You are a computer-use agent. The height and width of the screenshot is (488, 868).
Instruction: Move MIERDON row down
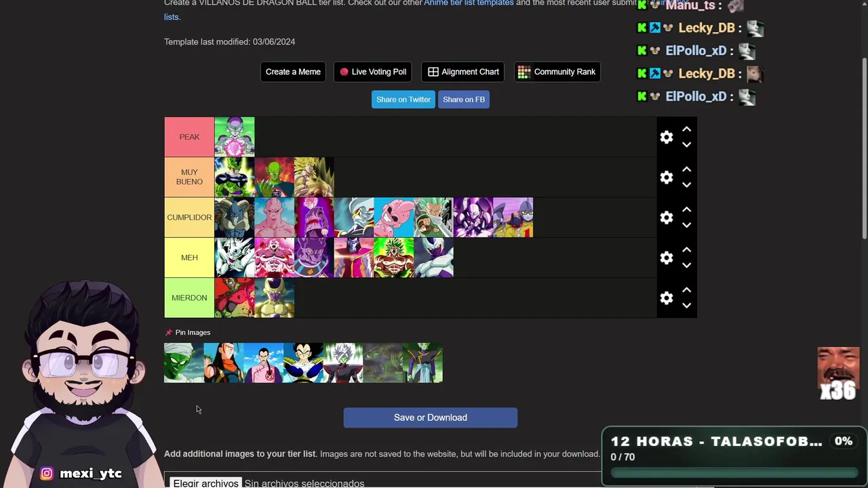pos(686,305)
